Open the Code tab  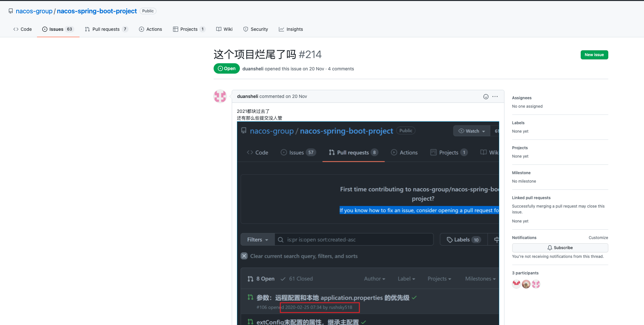(x=22, y=29)
